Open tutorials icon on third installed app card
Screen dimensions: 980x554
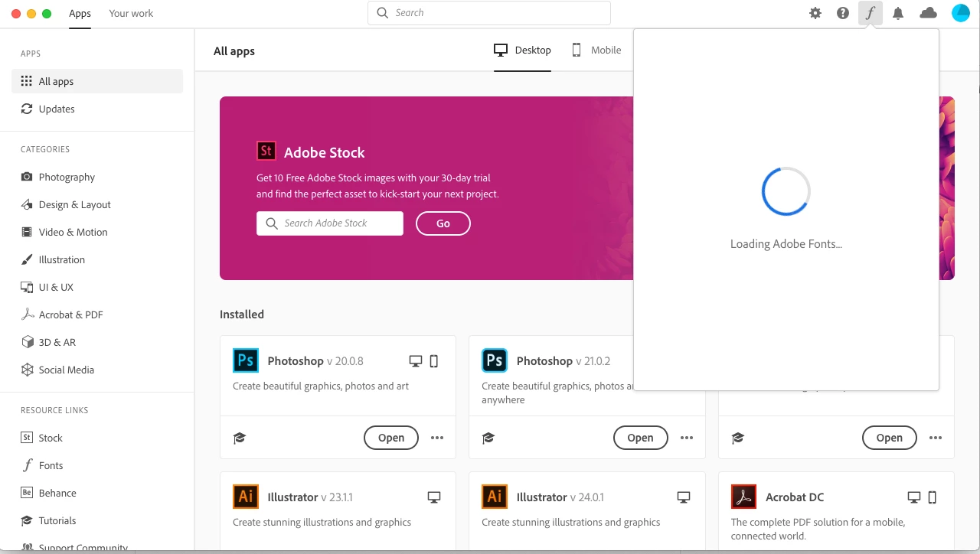pos(738,438)
